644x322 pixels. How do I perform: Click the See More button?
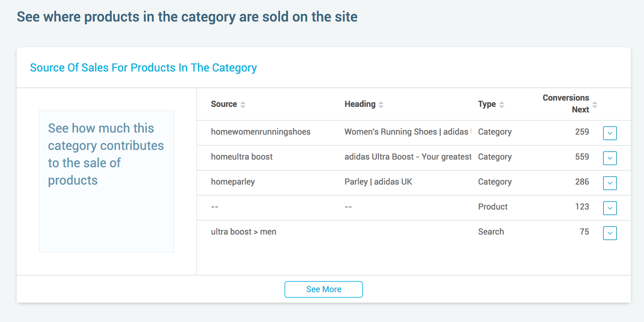[323, 289]
